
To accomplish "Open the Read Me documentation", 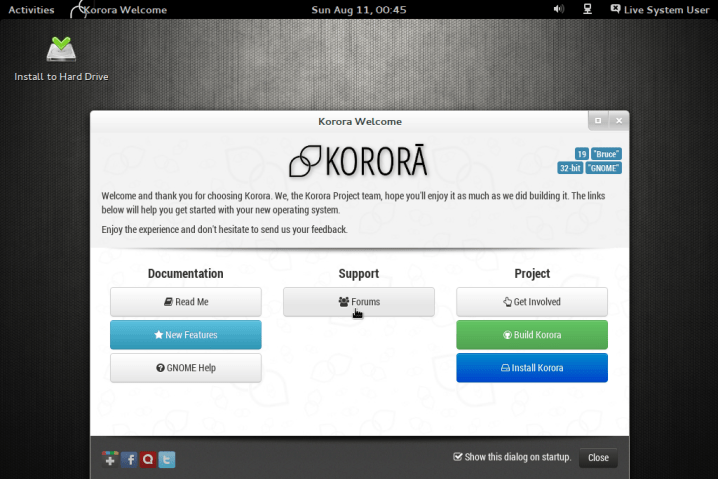I will [185, 302].
